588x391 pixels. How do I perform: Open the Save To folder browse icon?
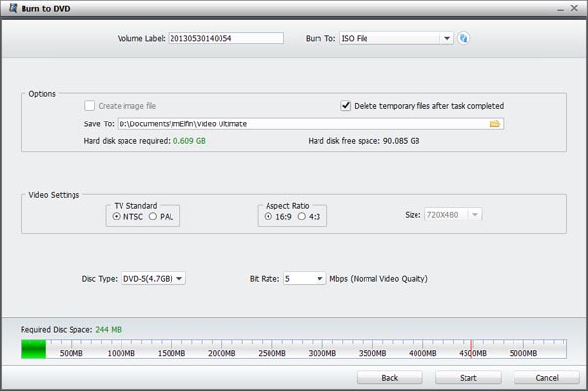(x=495, y=124)
